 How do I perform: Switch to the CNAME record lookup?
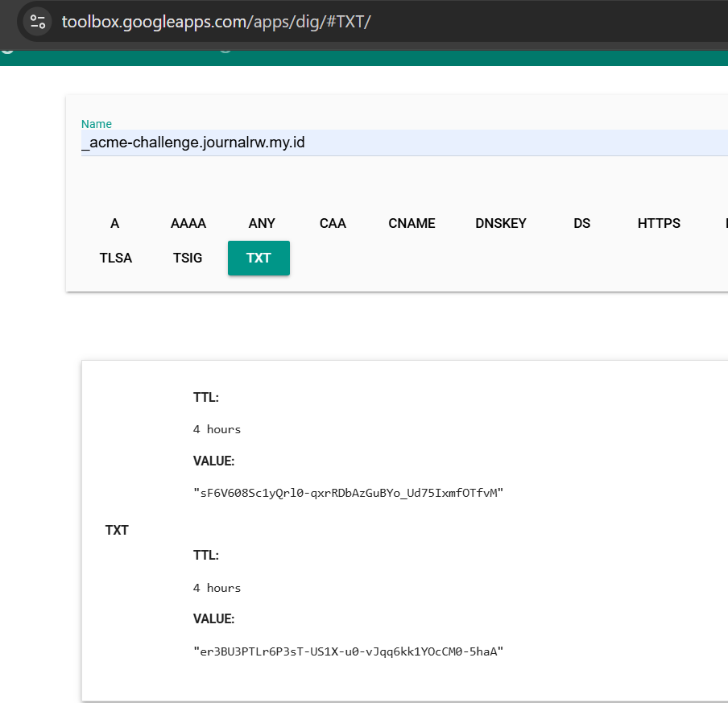pos(412,223)
